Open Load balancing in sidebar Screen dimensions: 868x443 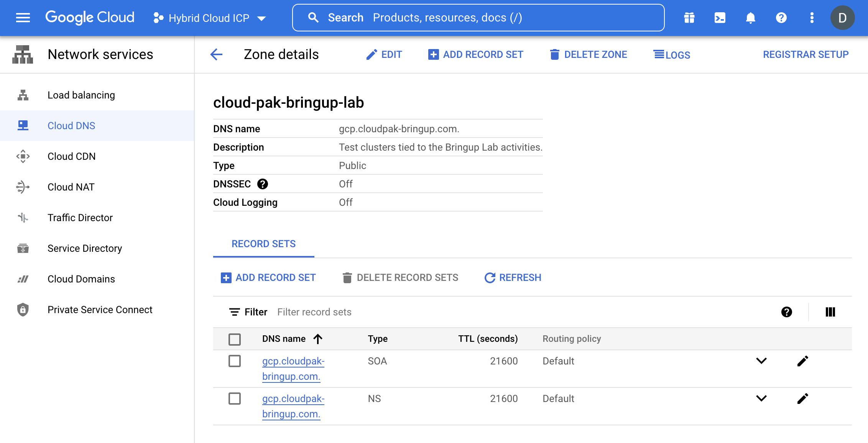pos(97,95)
